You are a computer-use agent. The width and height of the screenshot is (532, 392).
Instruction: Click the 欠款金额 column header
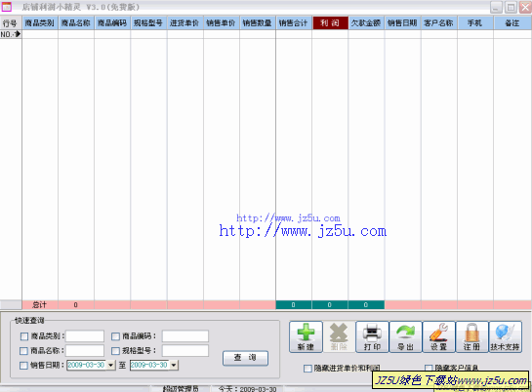tap(366, 23)
